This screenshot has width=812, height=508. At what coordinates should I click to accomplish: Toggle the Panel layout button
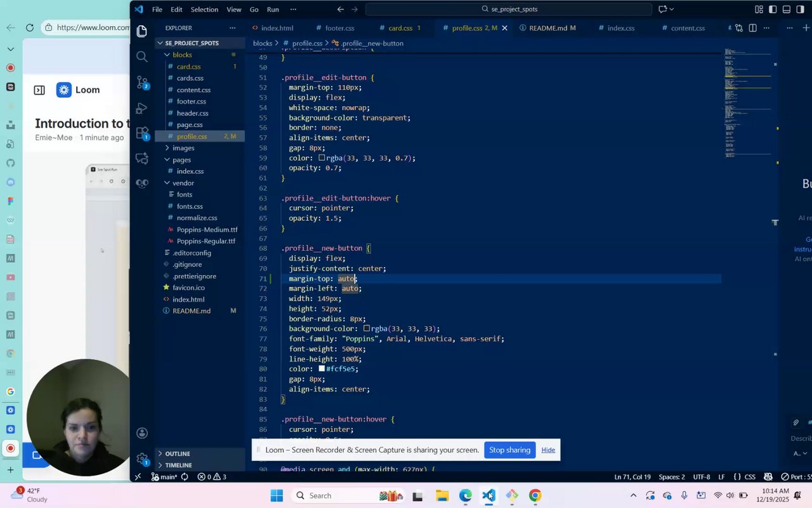point(787,10)
